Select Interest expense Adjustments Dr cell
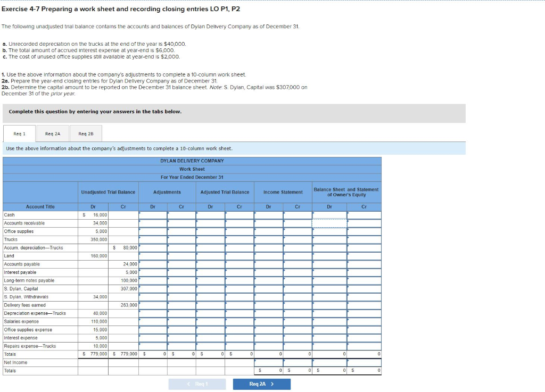The width and height of the screenshot is (545, 392). (x=153, y=338)
